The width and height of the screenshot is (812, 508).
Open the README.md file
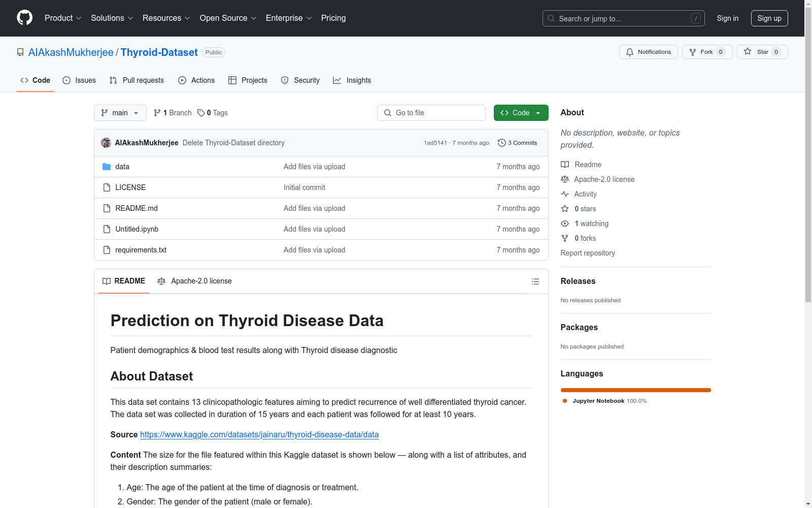coord(137,208)
